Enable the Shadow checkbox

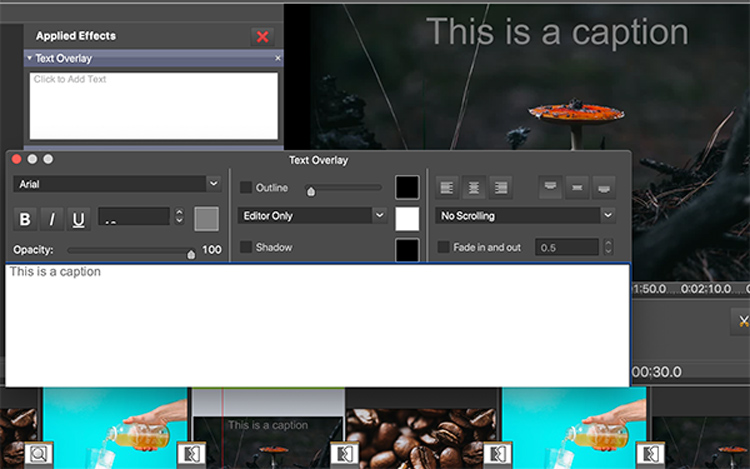[246, 247]
